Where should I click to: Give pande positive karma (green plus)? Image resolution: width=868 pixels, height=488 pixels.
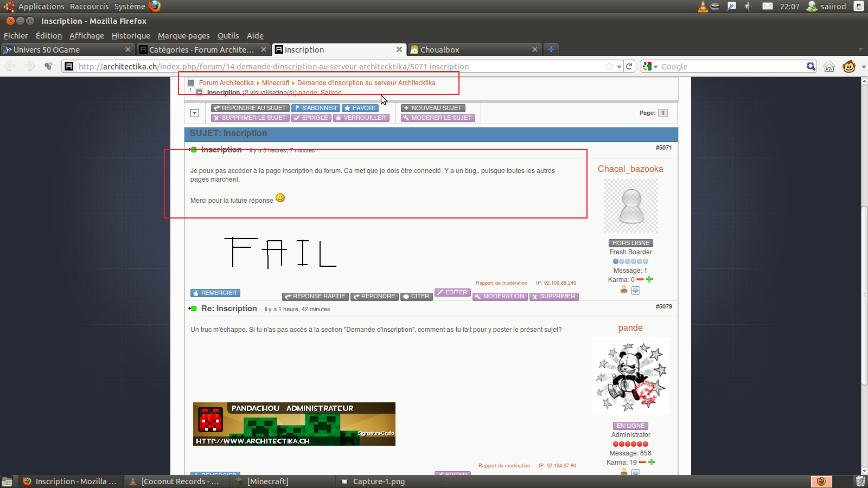tap(652, 462)
